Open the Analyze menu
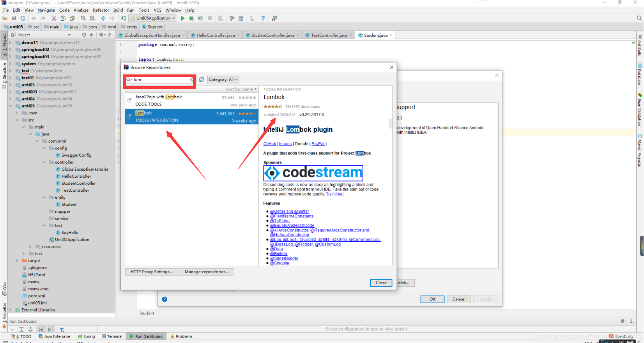This screenshot has height=343, width=644. tap(81, 10)
